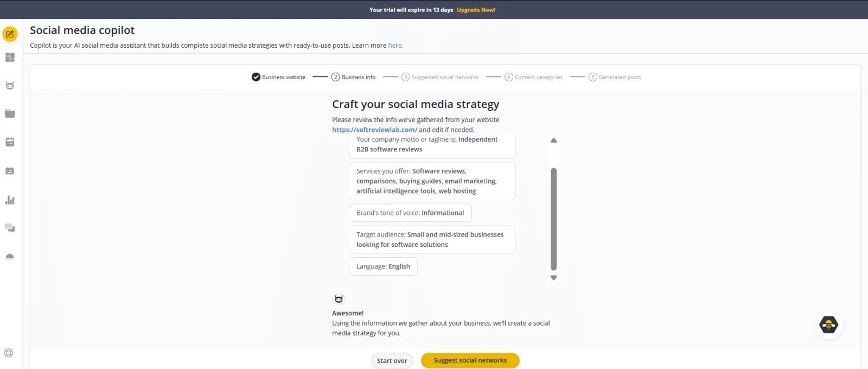Open the bee chat widget icon

click(x=828, y=325)
